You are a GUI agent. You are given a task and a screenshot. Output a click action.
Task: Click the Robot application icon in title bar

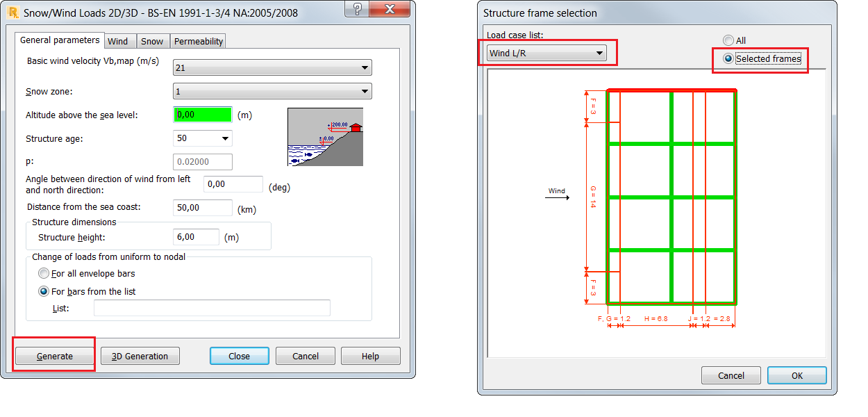pos(12,11)
